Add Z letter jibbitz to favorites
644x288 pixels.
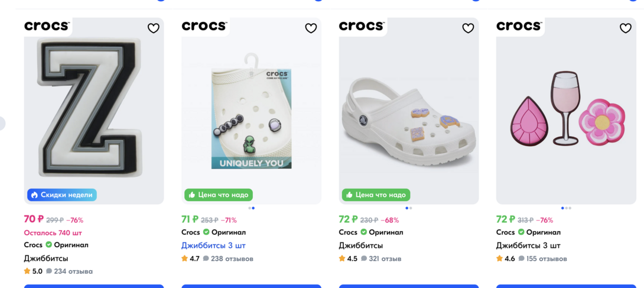click(153, 28)
